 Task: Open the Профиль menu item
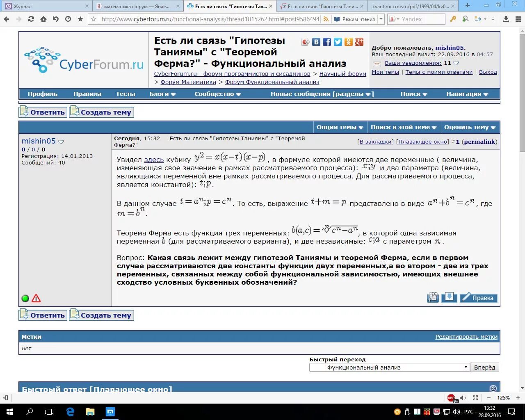pyautogui.click(x=43, y=94)
